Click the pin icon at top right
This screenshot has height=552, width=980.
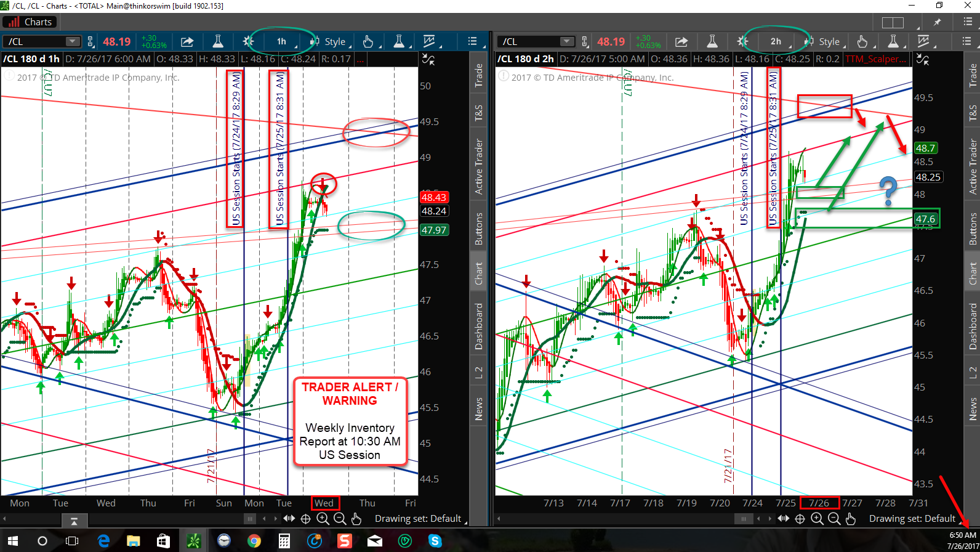click(x=938, y=22)
